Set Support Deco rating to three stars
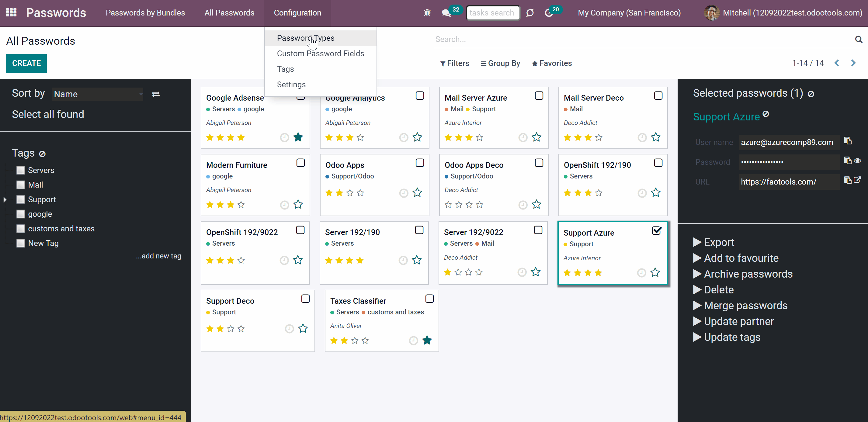The width and height of the screenshot is (868, 422). pos(231,329)
